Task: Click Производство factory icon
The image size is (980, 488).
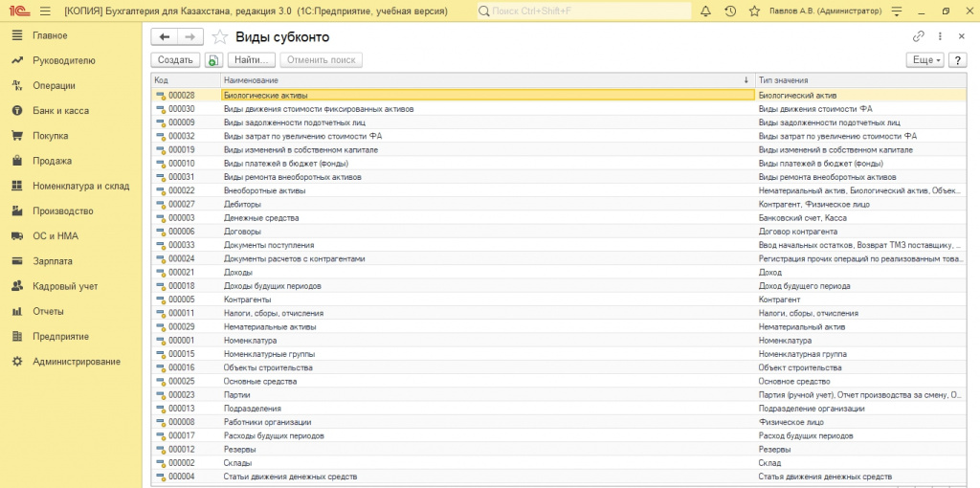Action: point(17,211)
